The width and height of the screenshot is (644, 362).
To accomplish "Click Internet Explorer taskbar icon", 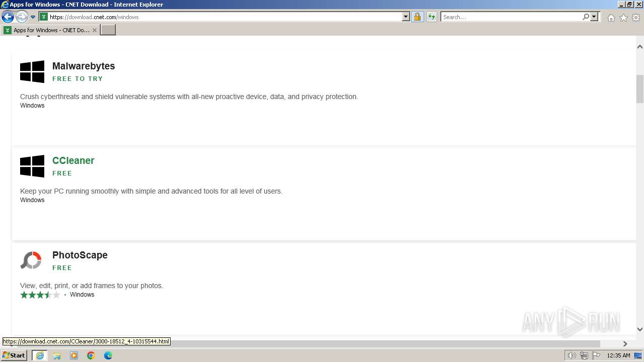I will 40,355.
